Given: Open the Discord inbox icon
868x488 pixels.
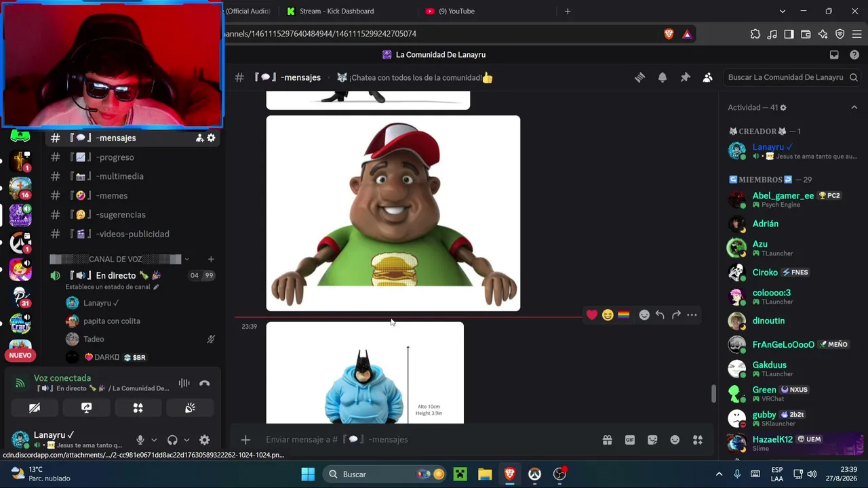Looking at the screenshot, I should (834, 55).
